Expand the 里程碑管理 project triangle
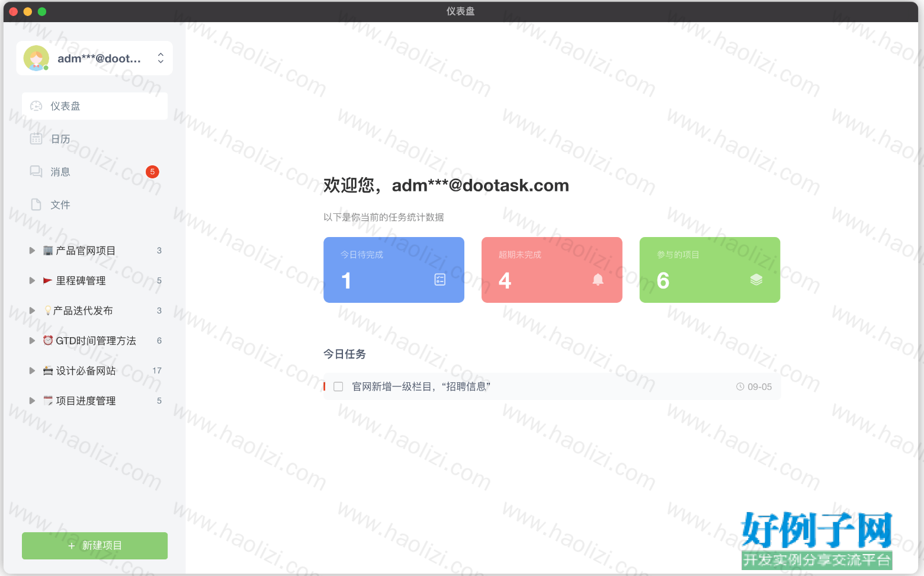This screenshot has width=924, height=576. coord(32,281)
